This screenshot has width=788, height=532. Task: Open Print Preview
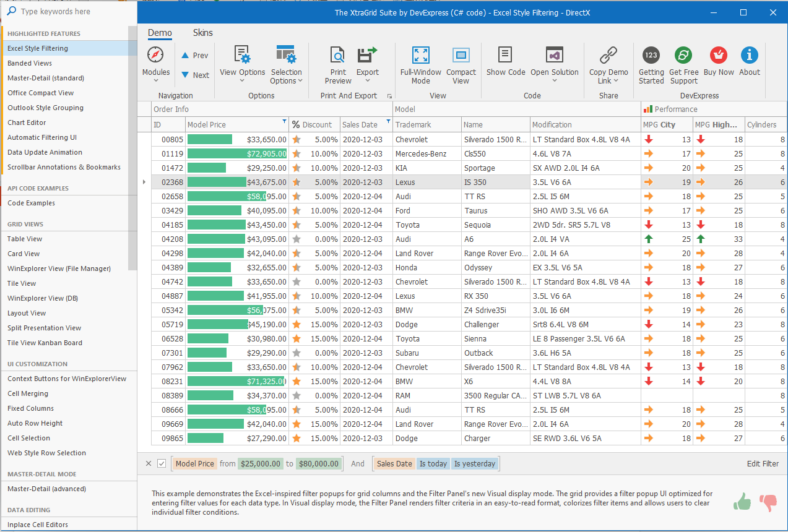pyautogui.click(x=338, y=65)
